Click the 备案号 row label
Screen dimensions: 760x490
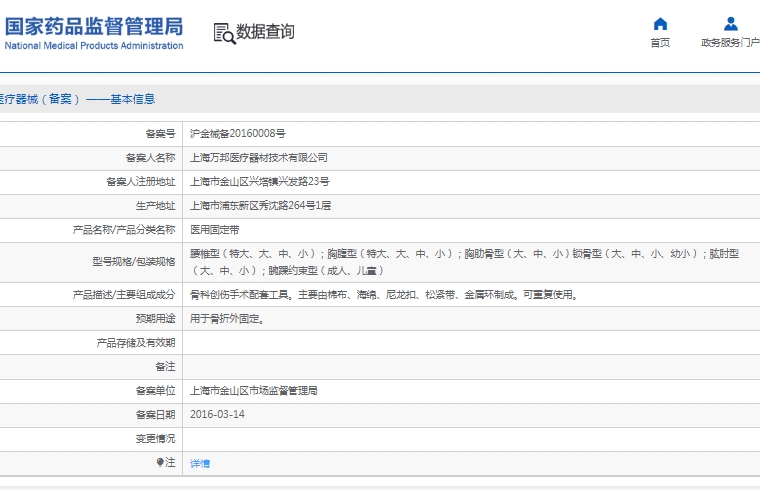[160, 134]
